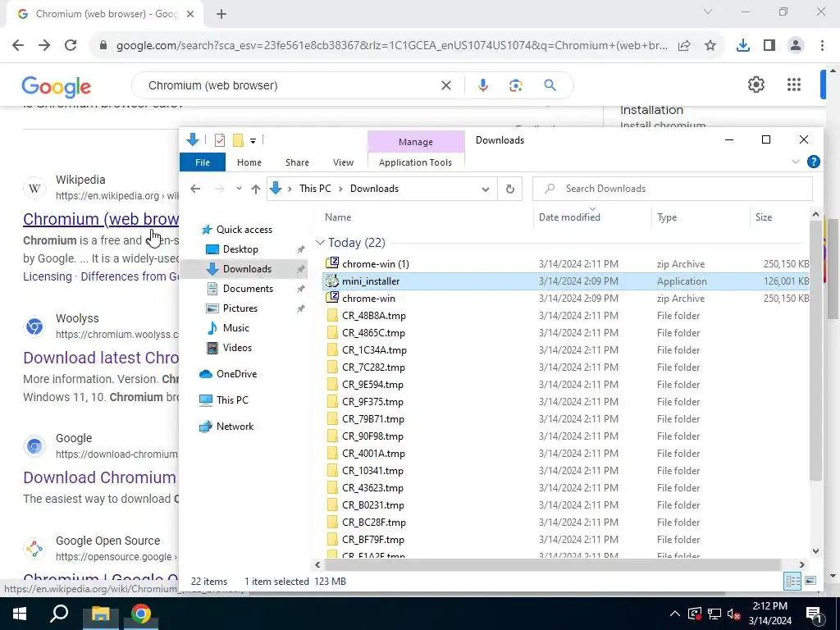
Task: Go up one folder level in Explorer
Action: [x=256, y=189]
